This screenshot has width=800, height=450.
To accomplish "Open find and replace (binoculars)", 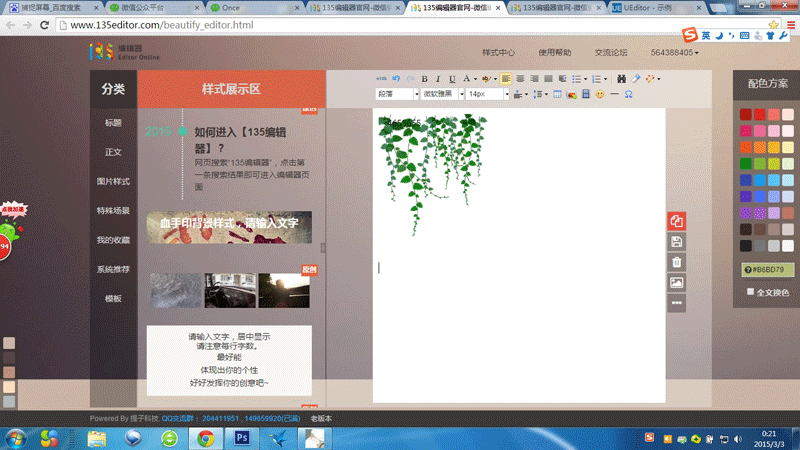I will point(621,79).
